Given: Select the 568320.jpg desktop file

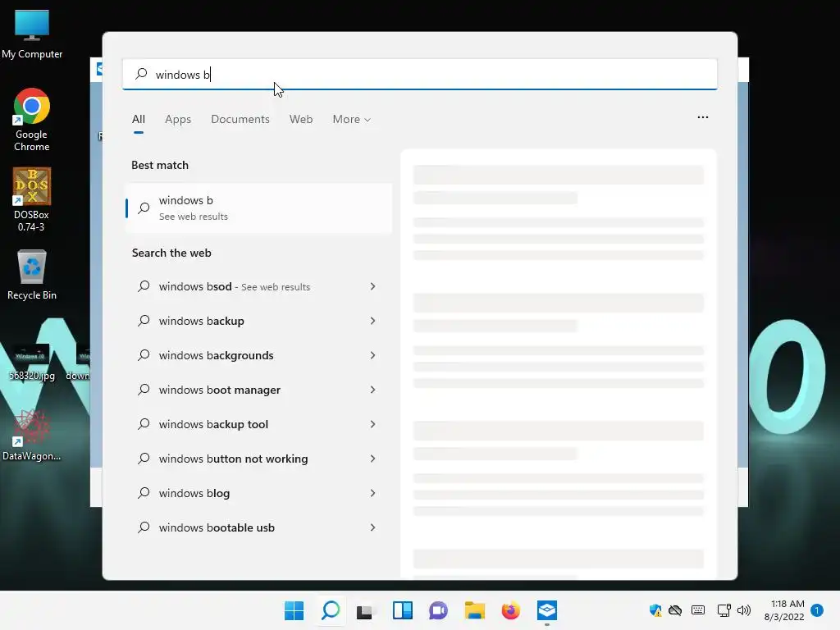Looking at the screenshot, I should pos(32,363).
